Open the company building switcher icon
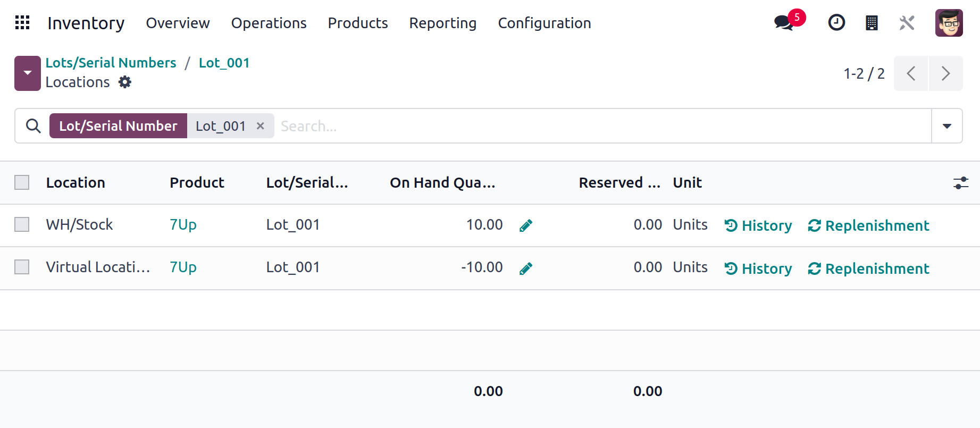 point(872,23)
